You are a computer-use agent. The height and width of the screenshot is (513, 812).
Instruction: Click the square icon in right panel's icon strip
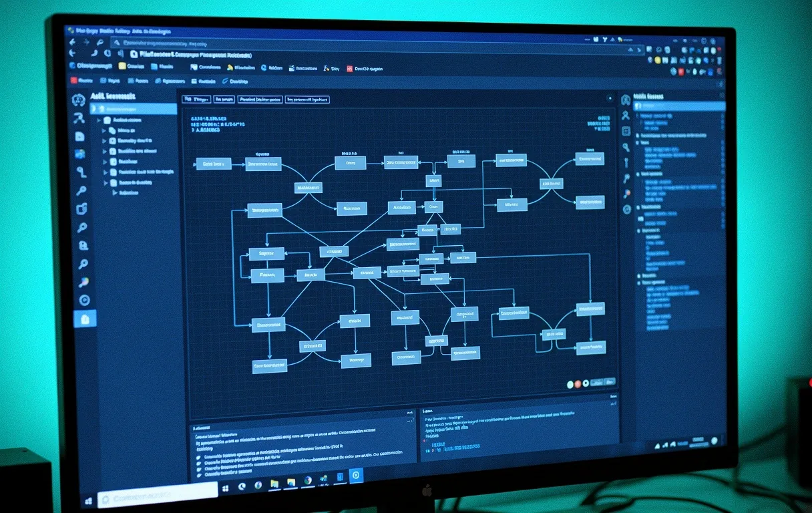(626, 131)
